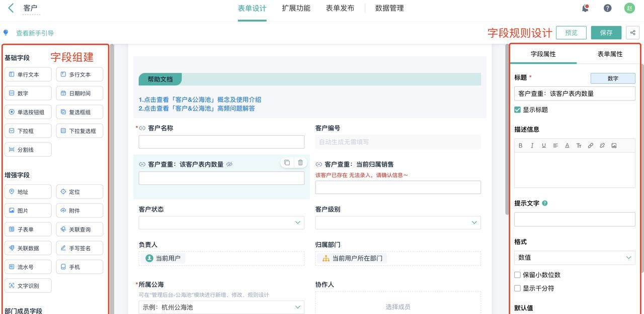This screenshot has height=314, width=644.
Task: Open notifications via the bell icon
Action: click(584, 8)
